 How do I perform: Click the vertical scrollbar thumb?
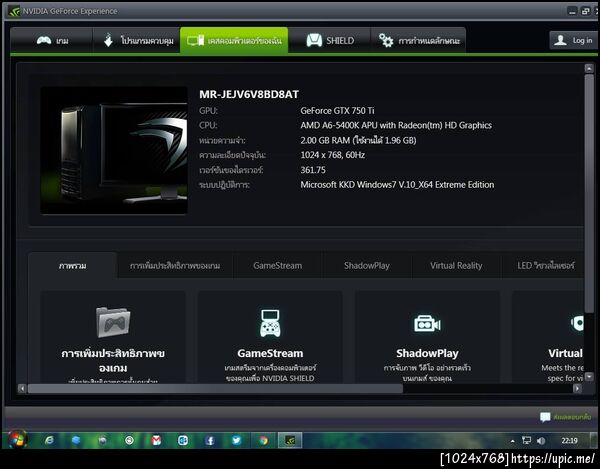click(589, 193)
